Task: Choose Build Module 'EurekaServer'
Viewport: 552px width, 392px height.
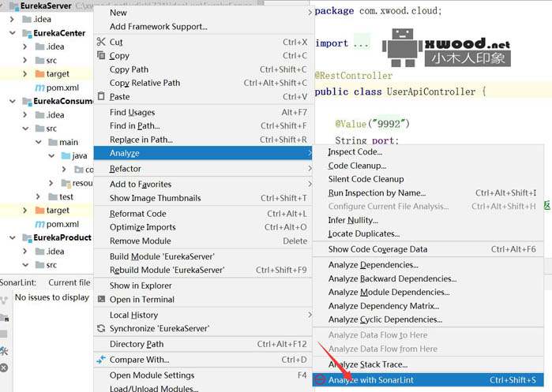Action: coord(203,256)
